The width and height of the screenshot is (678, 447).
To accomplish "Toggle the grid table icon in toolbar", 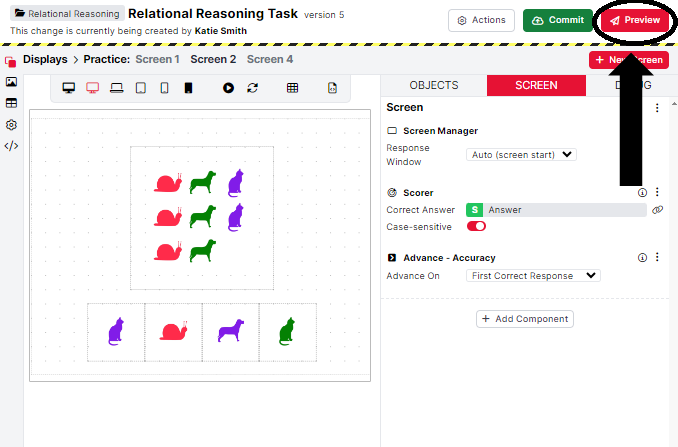I will (x=292, y=88).
